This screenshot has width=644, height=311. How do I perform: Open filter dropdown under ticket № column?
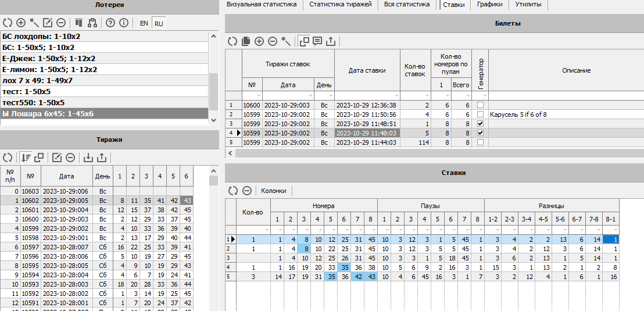[x=258, y=96]
